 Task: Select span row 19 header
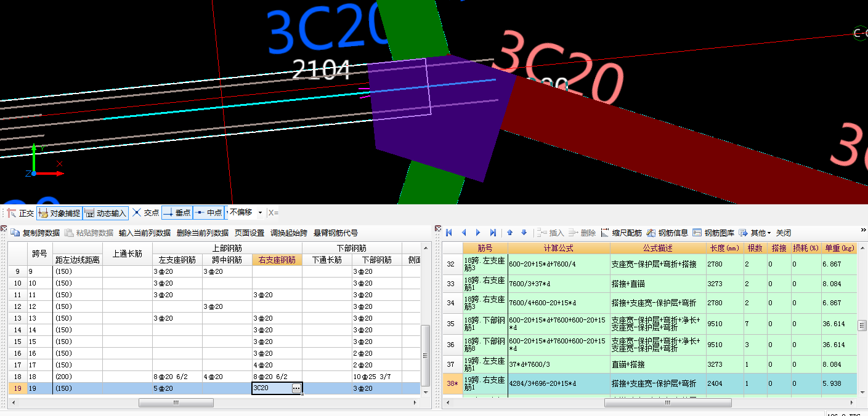pos(18,388)
